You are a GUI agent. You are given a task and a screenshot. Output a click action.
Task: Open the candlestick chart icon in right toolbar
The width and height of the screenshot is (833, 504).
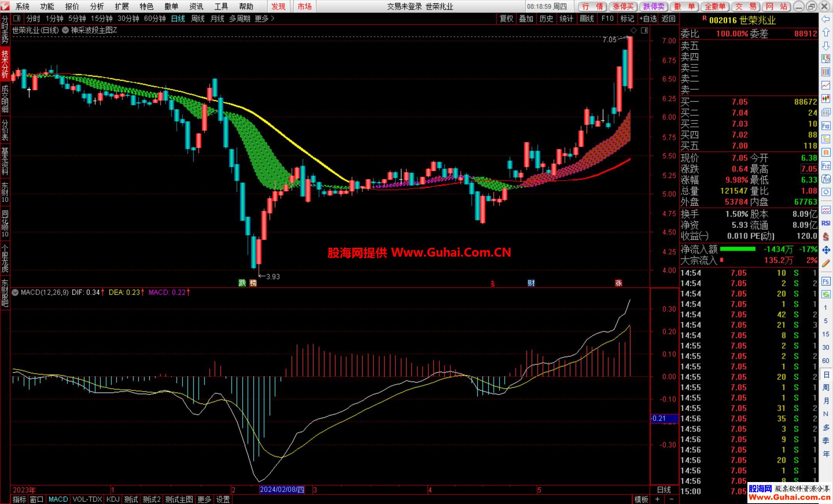[x=826, y=99]
